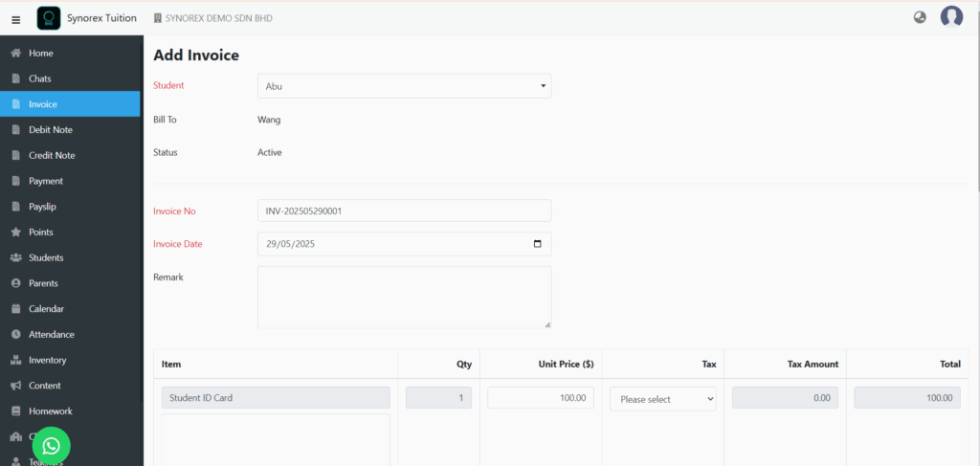Open the Student dropdown showing Abu
This screenshot has width=980, height=466.
[405, 86]
